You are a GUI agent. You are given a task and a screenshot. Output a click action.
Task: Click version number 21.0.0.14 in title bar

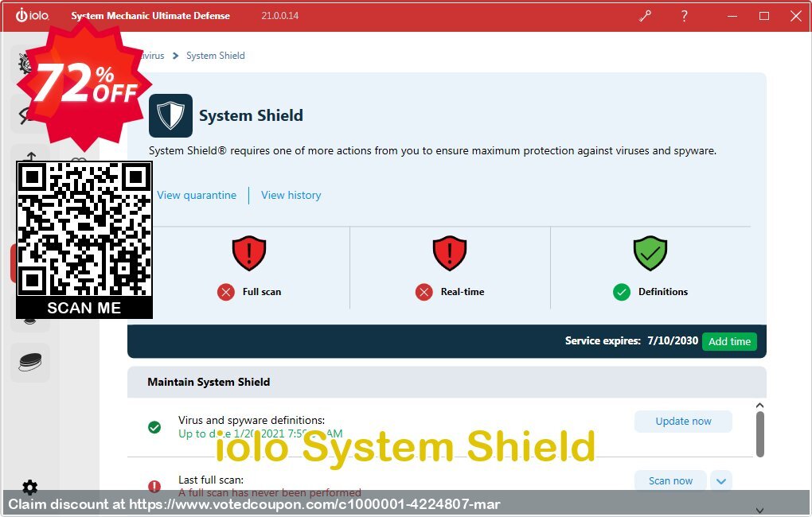click(279, 16)
